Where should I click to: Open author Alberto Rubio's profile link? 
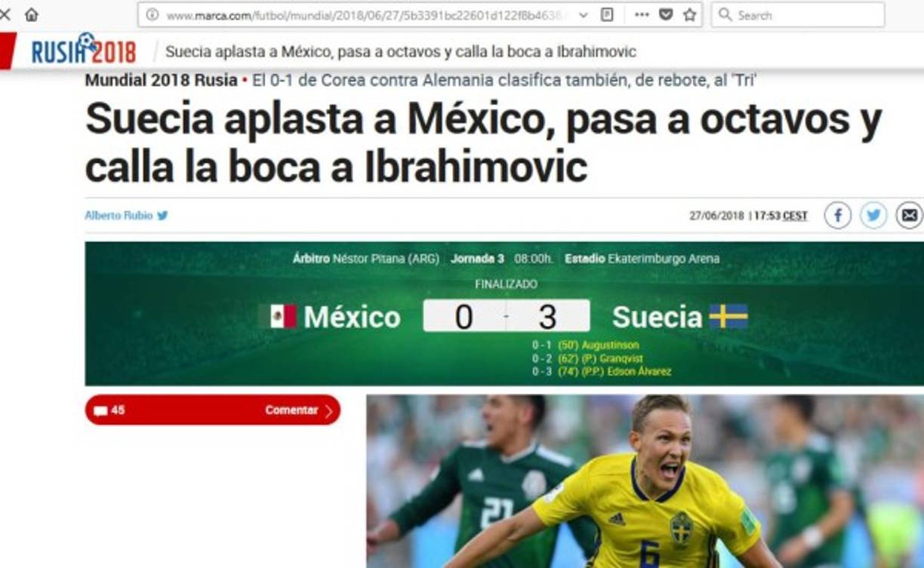point(119,216)
